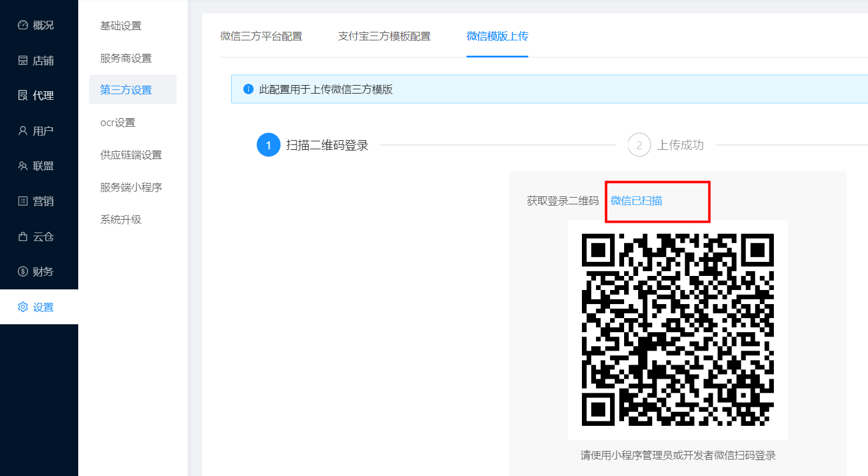This screenshot has height=476, width=868.
Task: Click the 财务 finance dollar icon
Action: (23, 272)
